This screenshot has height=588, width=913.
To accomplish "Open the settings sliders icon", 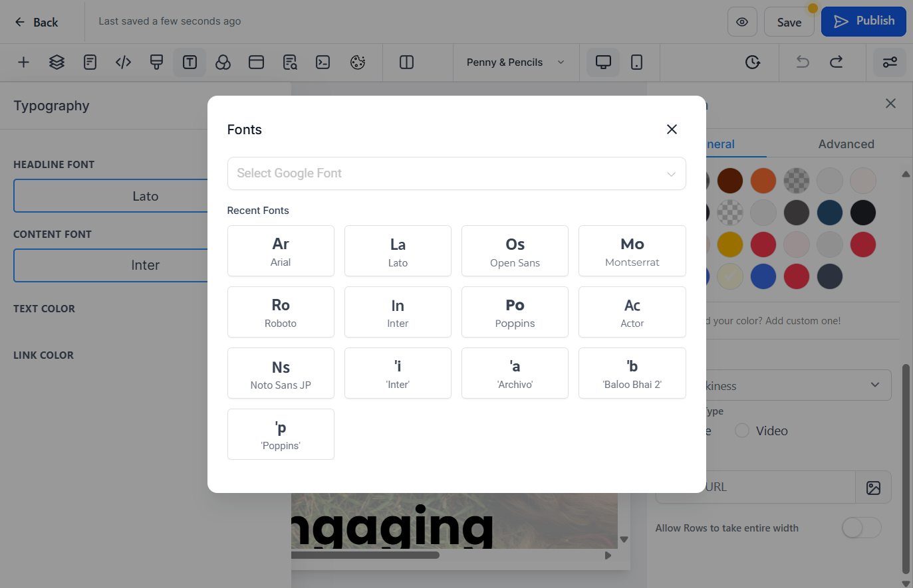I will click(x=890, y=62).
